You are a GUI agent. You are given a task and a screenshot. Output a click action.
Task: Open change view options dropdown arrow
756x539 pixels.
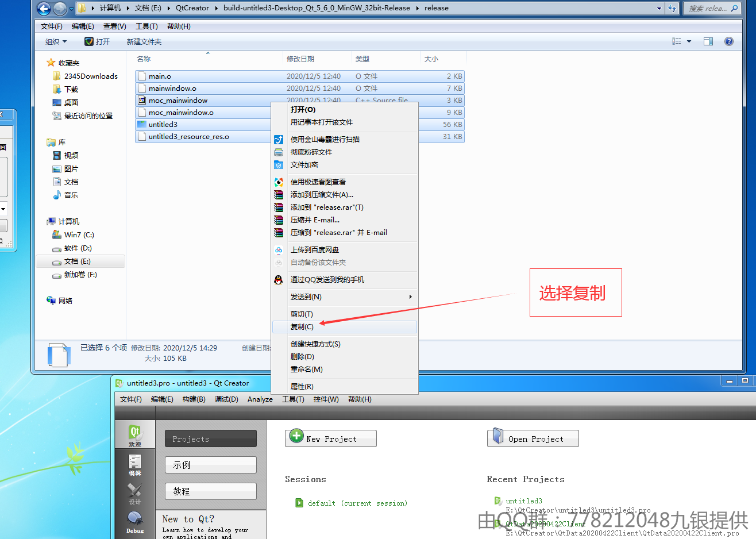[x=689, y=41]
